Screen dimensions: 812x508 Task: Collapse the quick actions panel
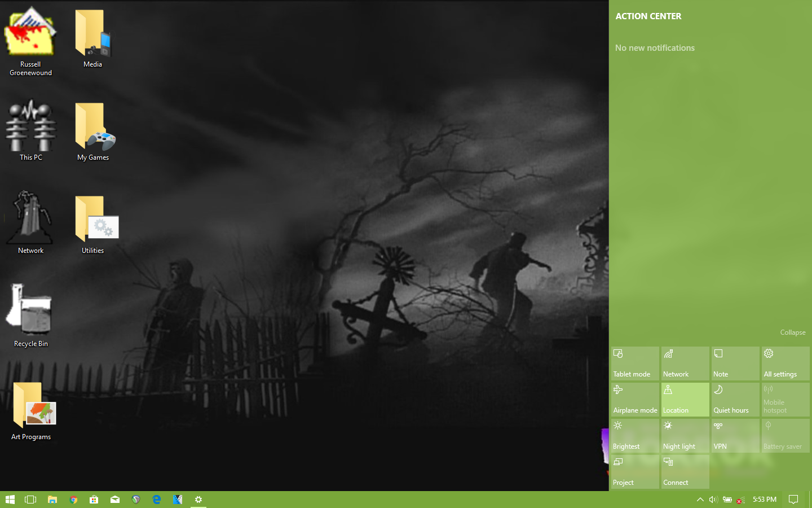coord(793,332)
